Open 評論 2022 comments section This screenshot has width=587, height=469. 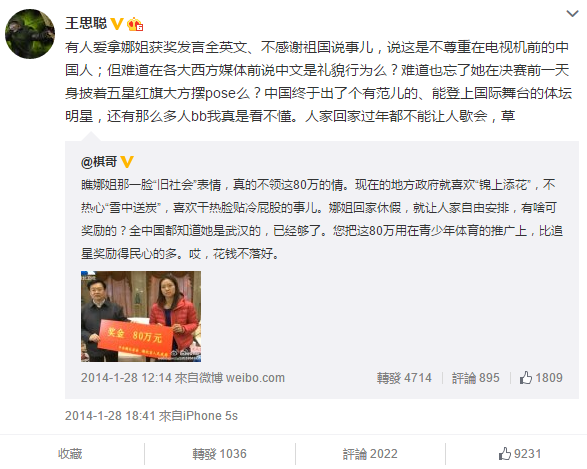tap(370, 454)
